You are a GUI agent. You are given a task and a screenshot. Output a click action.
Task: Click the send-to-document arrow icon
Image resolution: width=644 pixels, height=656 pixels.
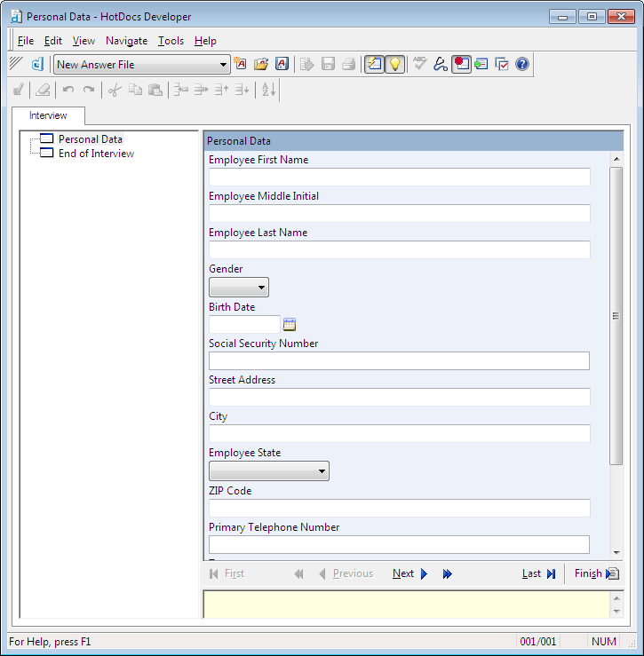pyautogui.click(x=307, y=64)
